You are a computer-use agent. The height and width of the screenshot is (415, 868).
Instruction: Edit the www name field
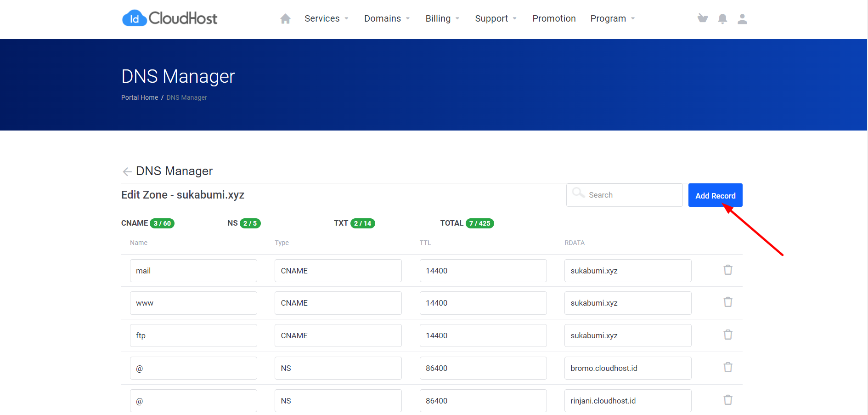(193, 303)
